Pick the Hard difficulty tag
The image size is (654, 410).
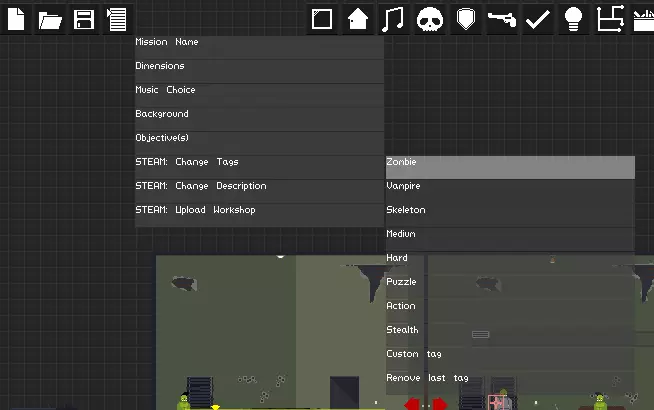510,263
